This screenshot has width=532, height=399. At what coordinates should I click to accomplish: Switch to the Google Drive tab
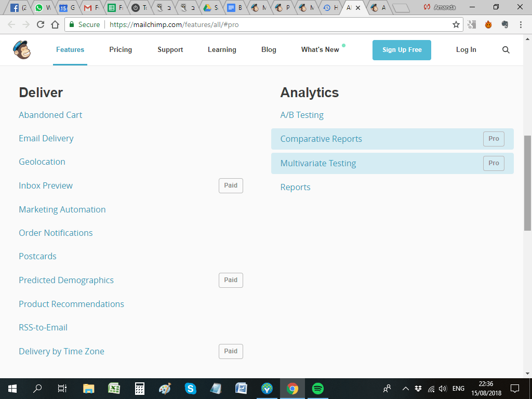coord(211,7)
